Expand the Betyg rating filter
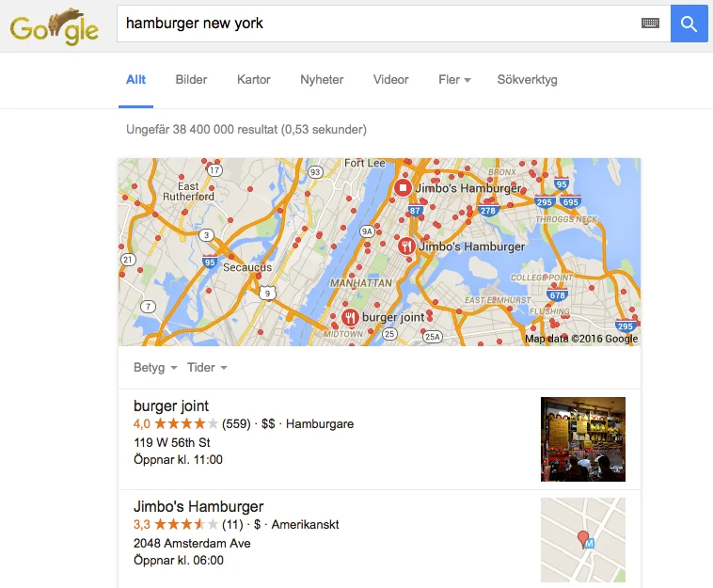This screenshot has width=713, height=588. (155, 368)
